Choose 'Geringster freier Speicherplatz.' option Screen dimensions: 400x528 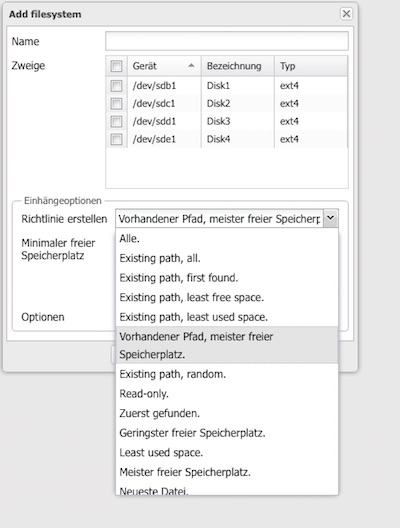click(227, 433)
